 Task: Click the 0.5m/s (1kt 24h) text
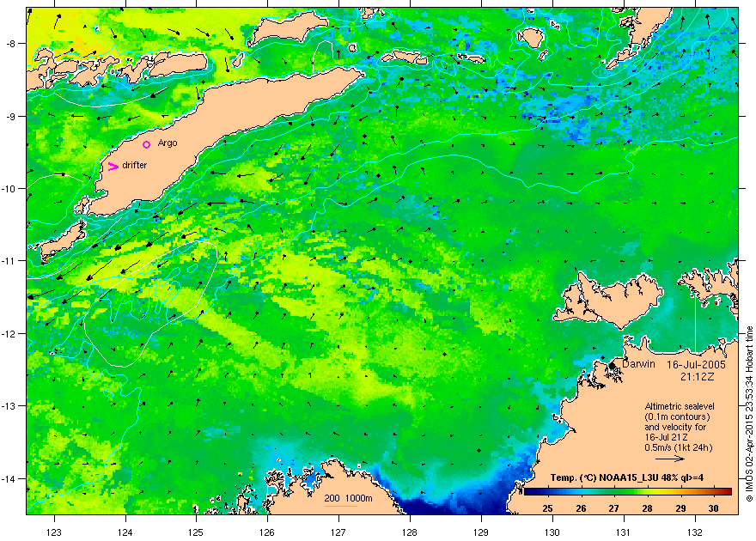click(x=679, y=447)
